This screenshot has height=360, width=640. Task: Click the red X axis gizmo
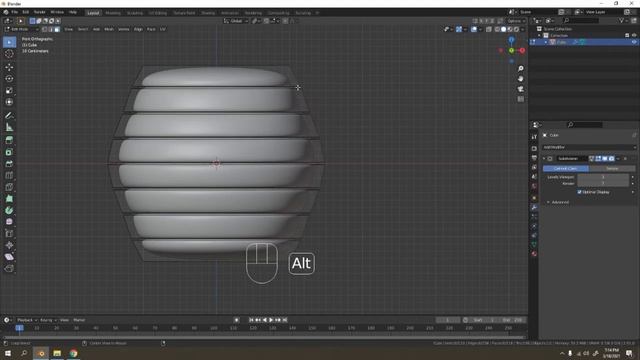522,51
